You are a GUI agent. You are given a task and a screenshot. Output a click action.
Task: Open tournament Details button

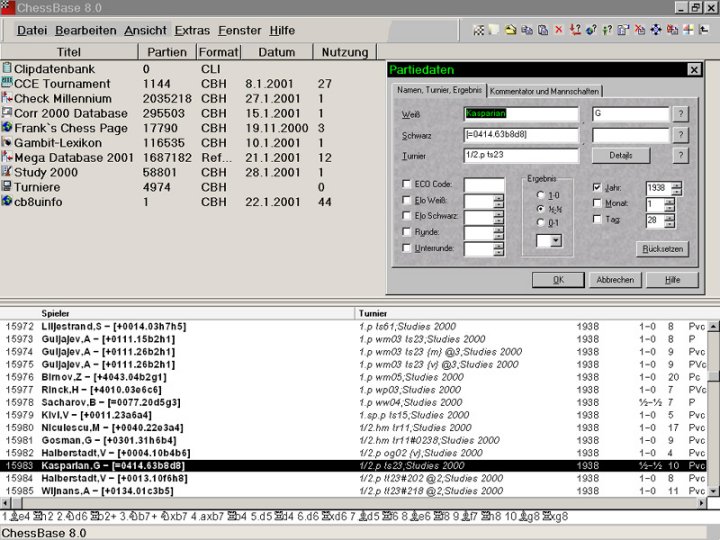pyautogui.click(x=621, y=155)
